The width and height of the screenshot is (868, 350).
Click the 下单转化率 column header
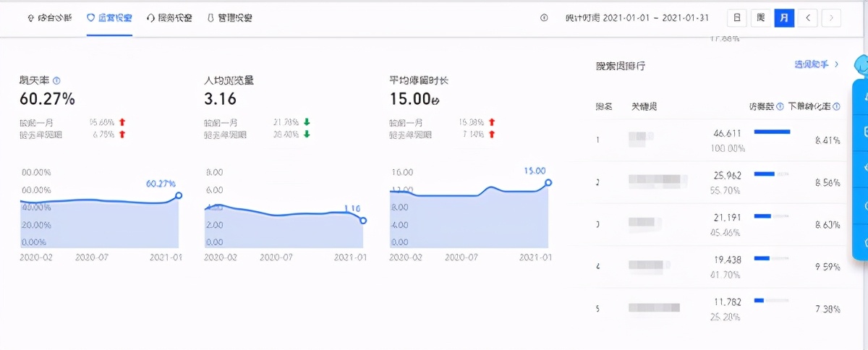809,106
